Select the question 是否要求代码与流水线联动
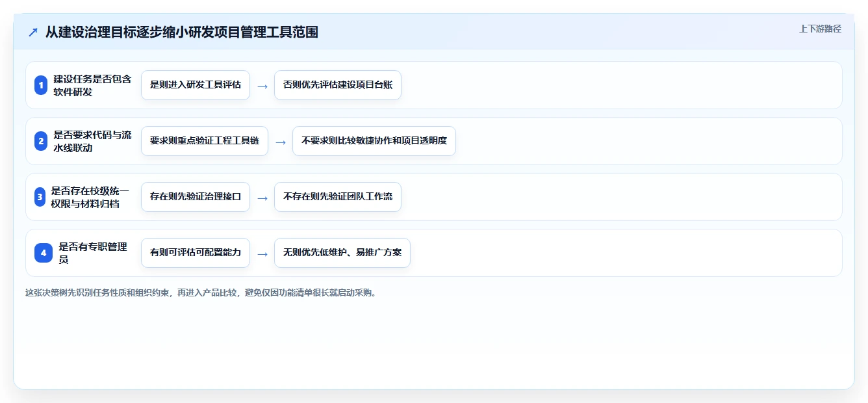Image resolution: width=868 pixels, height=403 pixels. pos(92,141)
